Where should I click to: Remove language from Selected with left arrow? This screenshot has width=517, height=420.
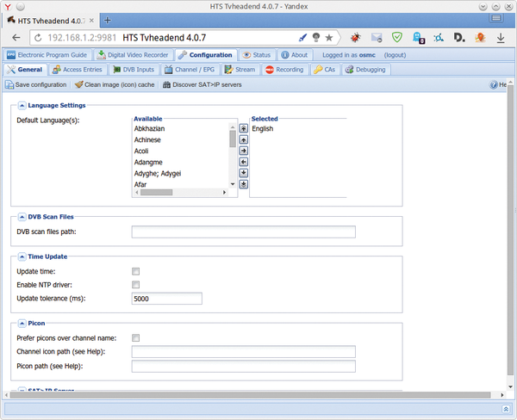coord(243,162)
